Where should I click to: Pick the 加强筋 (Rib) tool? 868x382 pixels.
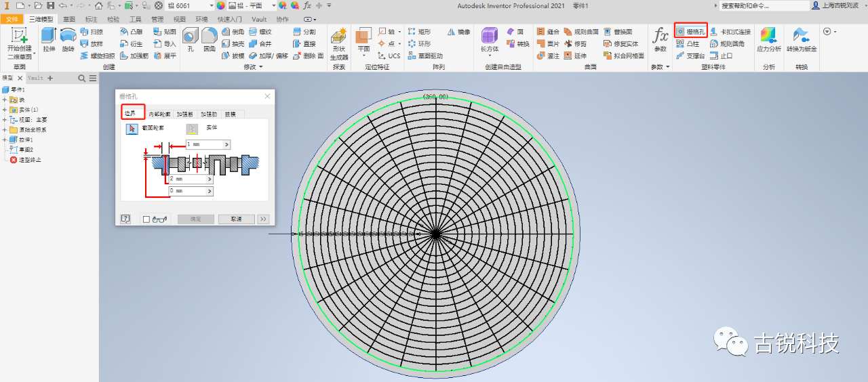click(134, 56)
